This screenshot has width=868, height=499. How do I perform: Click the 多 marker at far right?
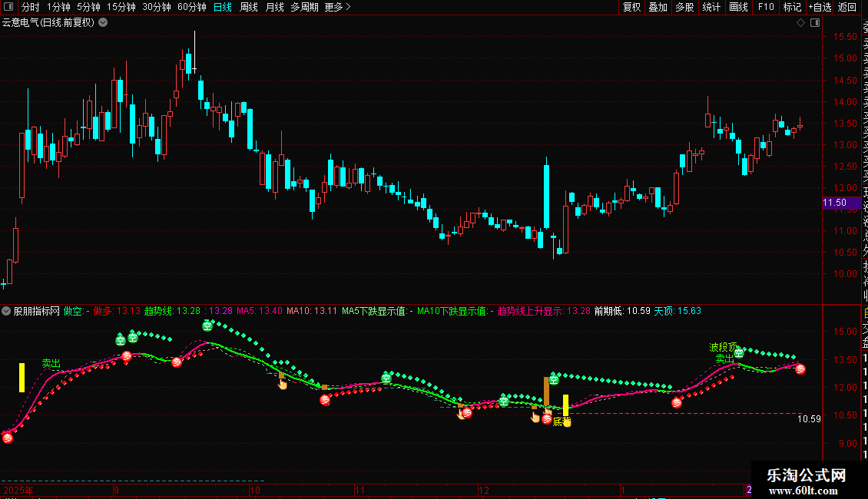tap(800, 368)
